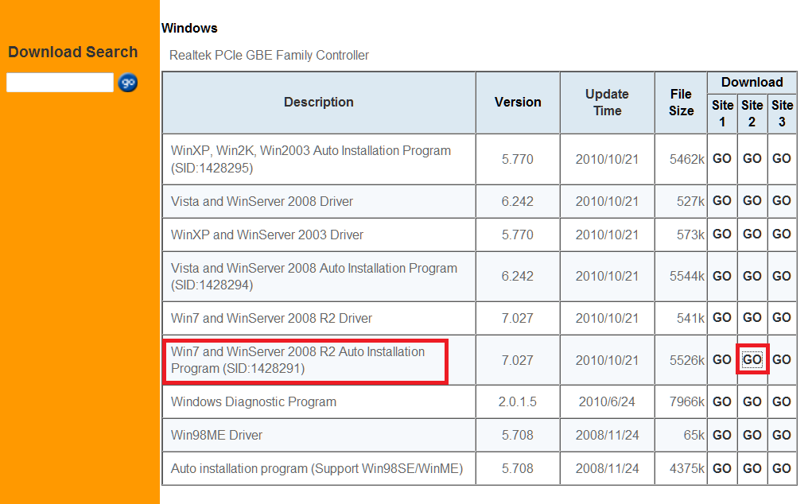
Task: Click Site 1 GO for Win98ME Driver
Action: point(722,435)
